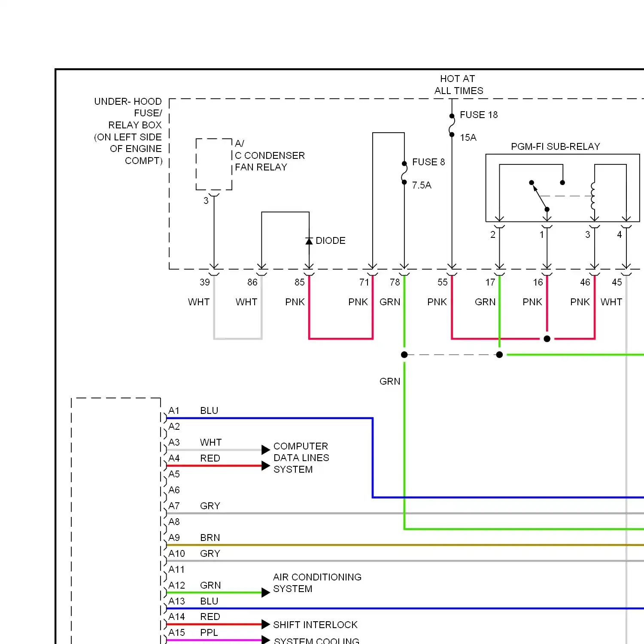Click connector terminal number 55
The width and height of the screenshot is (644, 644).
[443, 282]
